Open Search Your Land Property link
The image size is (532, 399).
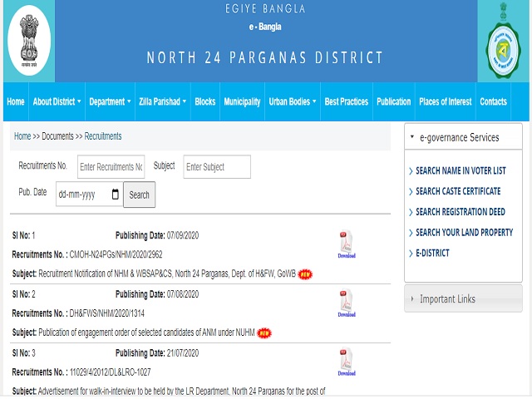tap(464, 233)
